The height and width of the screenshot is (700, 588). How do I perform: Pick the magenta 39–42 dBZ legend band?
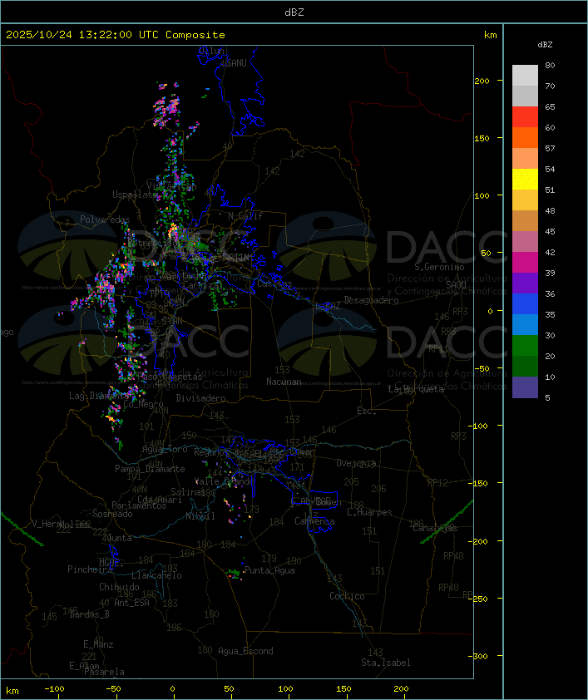525,263
